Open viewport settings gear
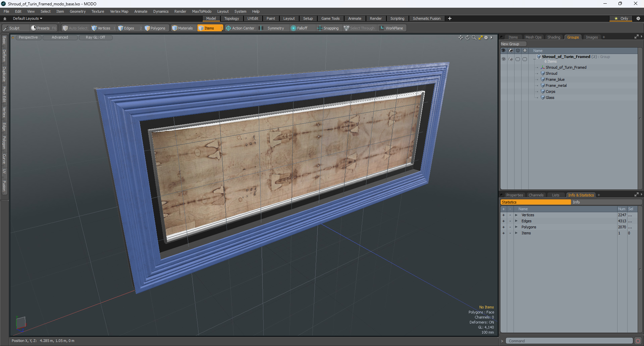The height and width of the screenshot is (346, 644). (486, 38)
